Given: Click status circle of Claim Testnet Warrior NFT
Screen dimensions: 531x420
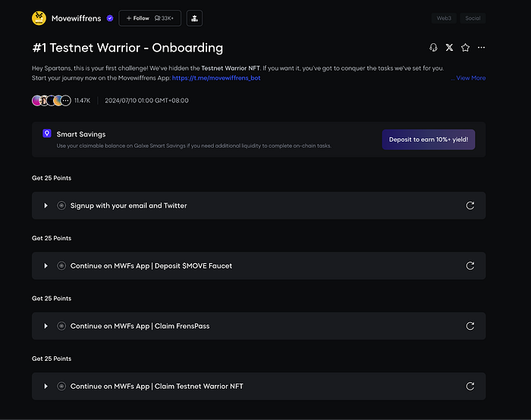Looking at the screenshot, I should pos(61,386).
